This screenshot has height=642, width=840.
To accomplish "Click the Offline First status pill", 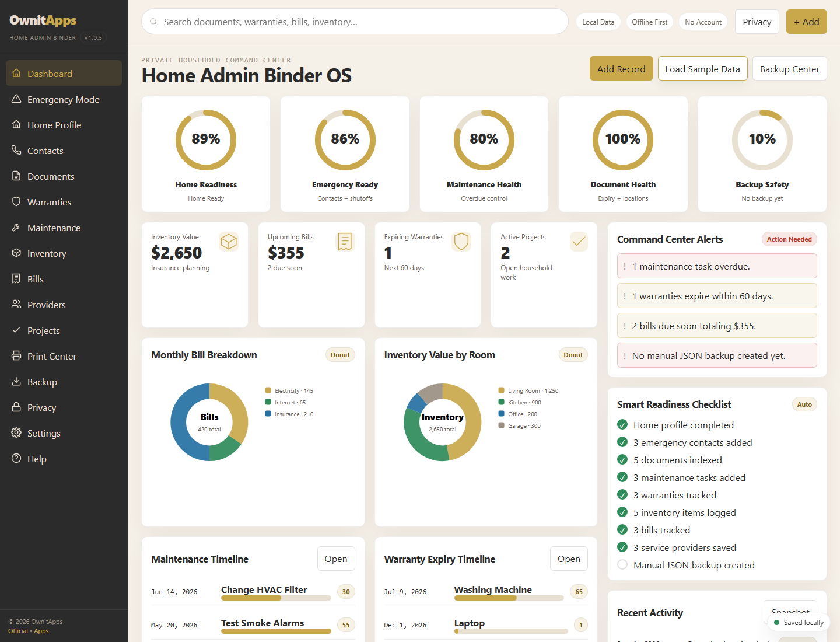I will [650, 22].
